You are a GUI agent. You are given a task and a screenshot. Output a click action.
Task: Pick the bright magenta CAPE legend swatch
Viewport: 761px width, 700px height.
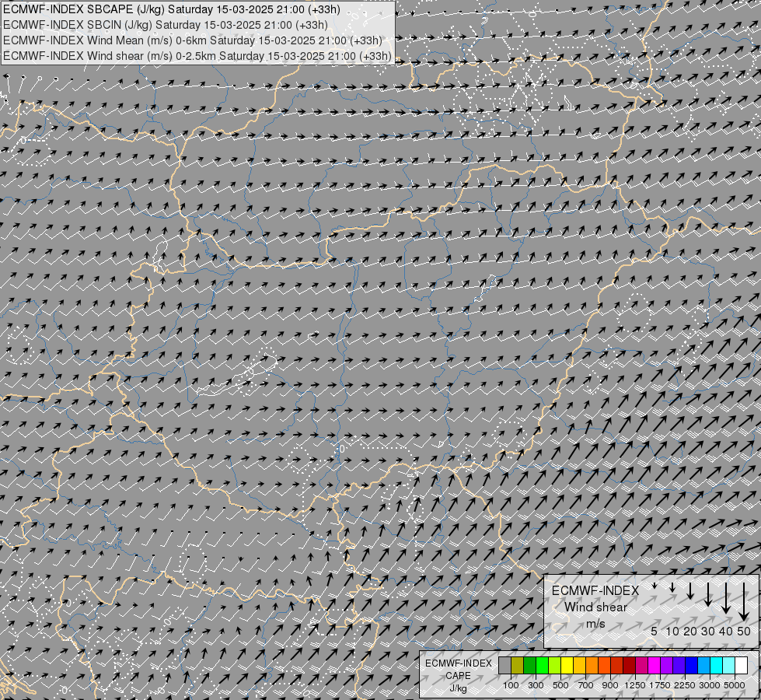pyautogui.click(x=655, y=666)
